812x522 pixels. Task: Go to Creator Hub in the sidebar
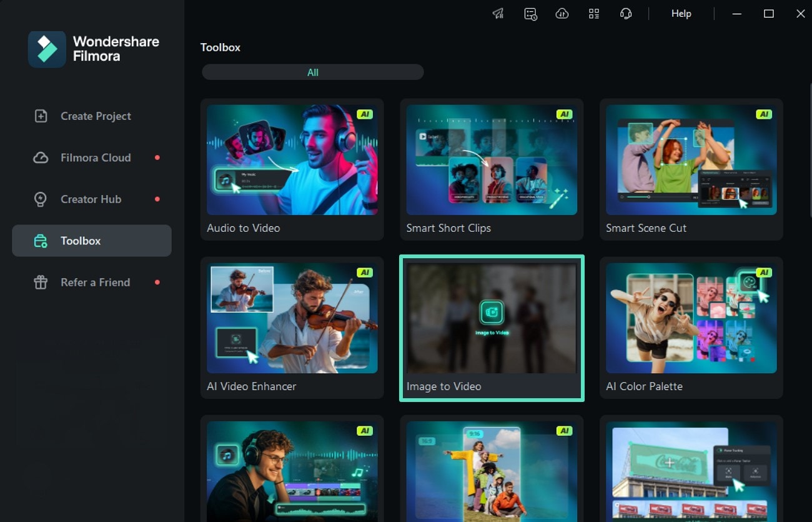(x=92, y=199)
